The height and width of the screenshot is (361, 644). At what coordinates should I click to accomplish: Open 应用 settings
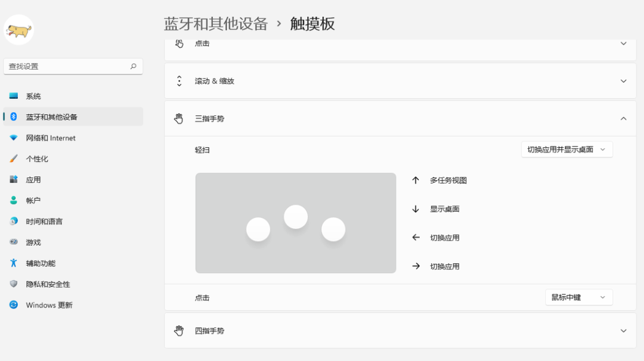tap(73, 180)
